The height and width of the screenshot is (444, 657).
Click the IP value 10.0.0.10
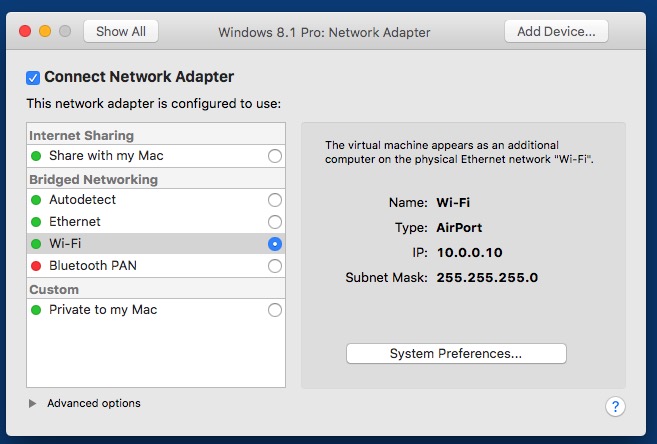[469, 253]
